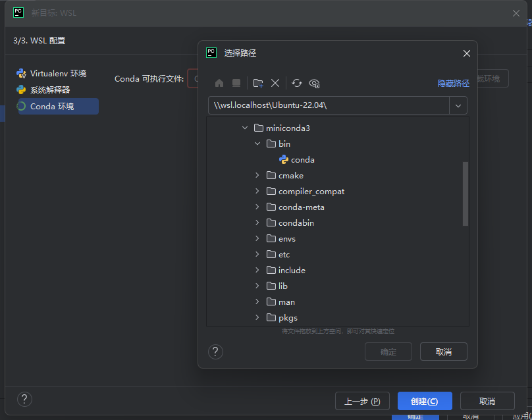Select the compiler_compat folder icon
Image resolution: width=532 pixels, height=420 pixels.
click(271, 192)
